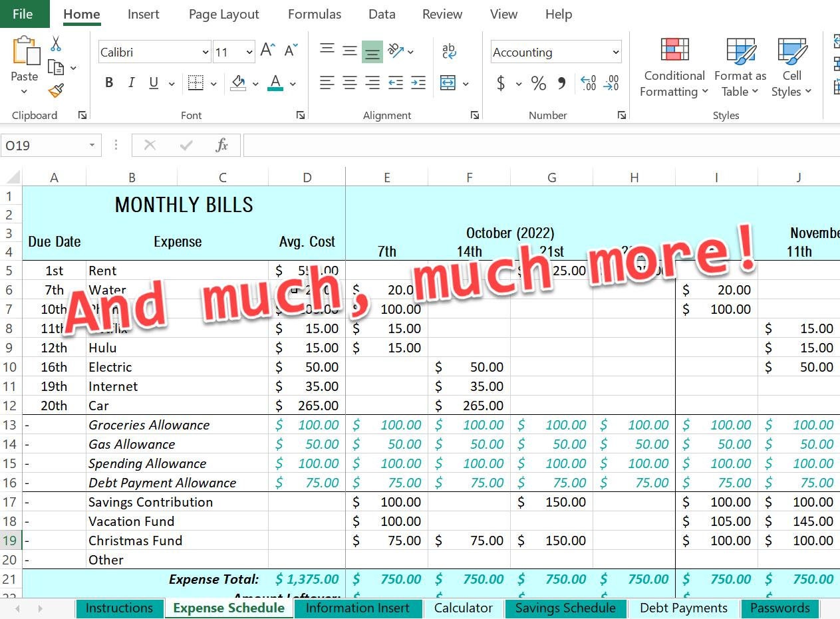Click the Insert Function button

pos(221,145)
